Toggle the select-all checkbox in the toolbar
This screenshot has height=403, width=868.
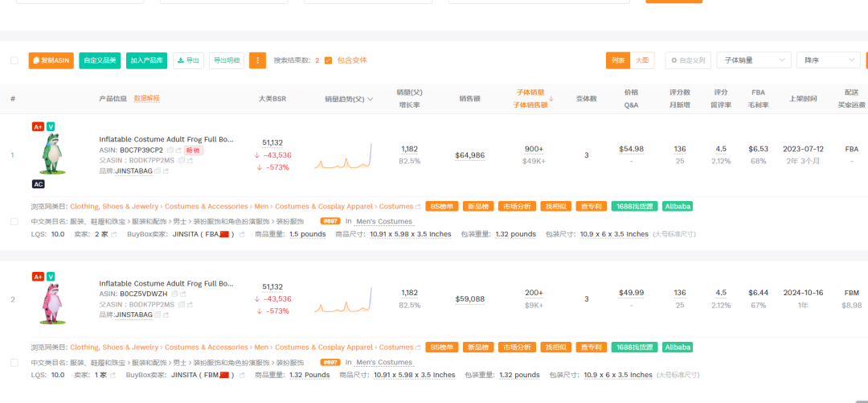[x=14, y=60]
